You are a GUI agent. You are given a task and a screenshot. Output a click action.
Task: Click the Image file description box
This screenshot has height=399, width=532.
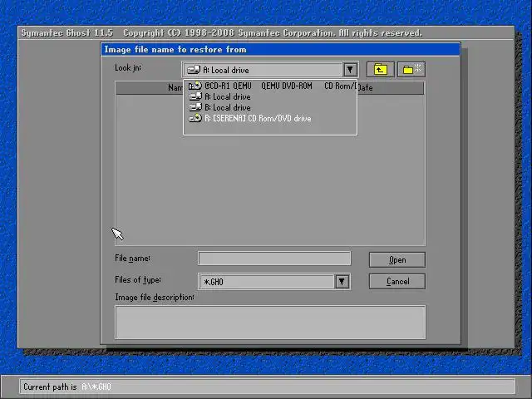pyautogui.click(x=270, y=322)
